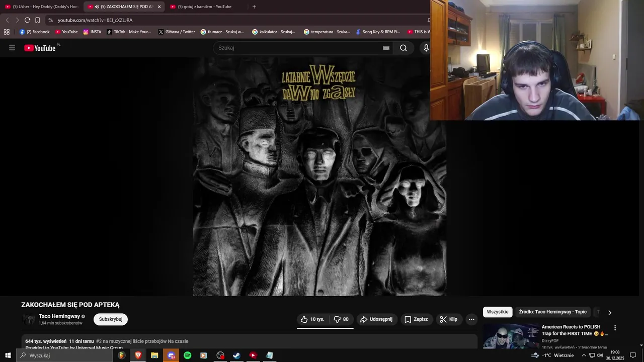
Task: Open the tłumacz - Szukaj bookmark
Action: (222, 32)
